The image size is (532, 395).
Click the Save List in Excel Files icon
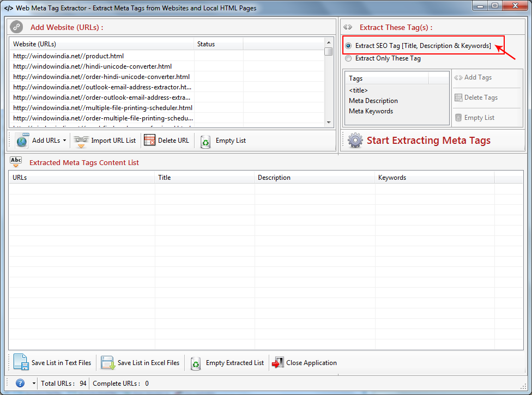point(108,362)
